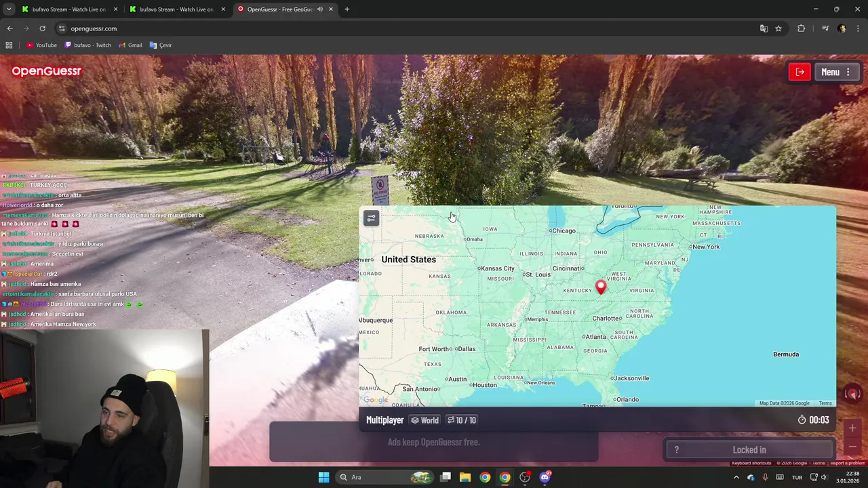Click the Locked in button

pos(749,449)
